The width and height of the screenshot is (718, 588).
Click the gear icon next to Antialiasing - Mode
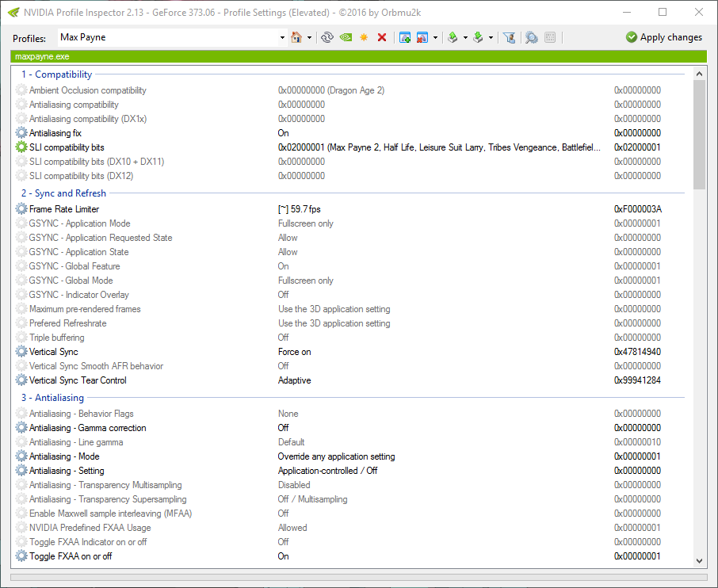[21, 456]
